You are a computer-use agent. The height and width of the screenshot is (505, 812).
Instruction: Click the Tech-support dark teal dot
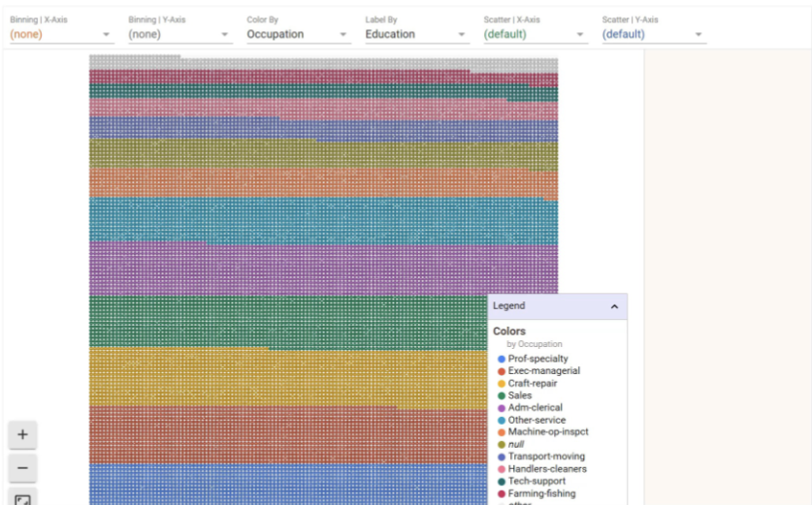[x=502, y=481]
